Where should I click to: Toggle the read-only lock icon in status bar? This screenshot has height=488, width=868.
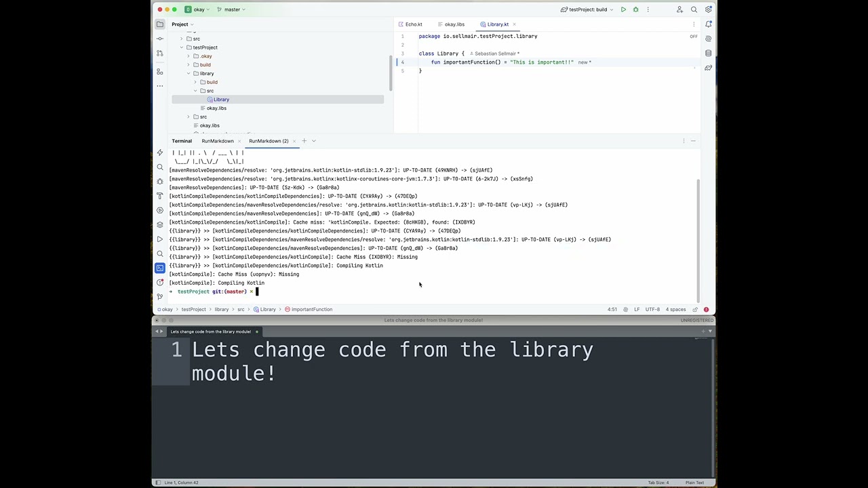click(x=695, y=309)
